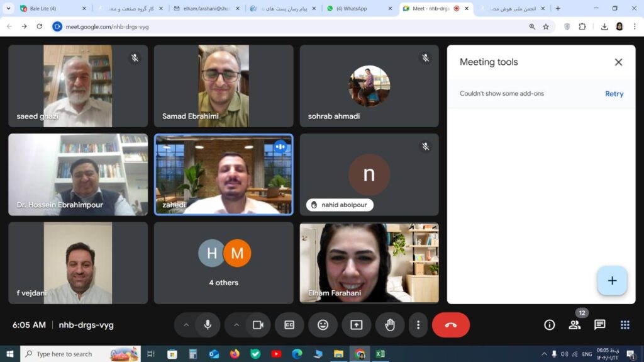Click the present screen (share) icon
Screen dimensions: 644x362
357,325
